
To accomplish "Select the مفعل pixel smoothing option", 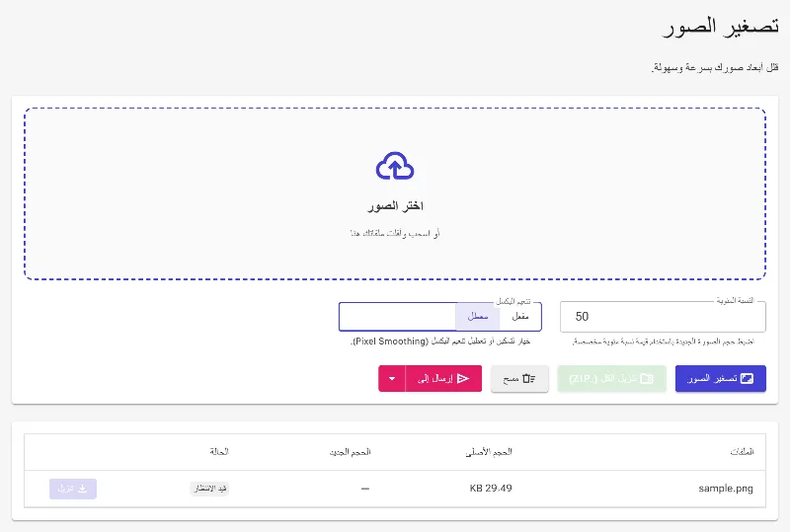I will [520, 317].
